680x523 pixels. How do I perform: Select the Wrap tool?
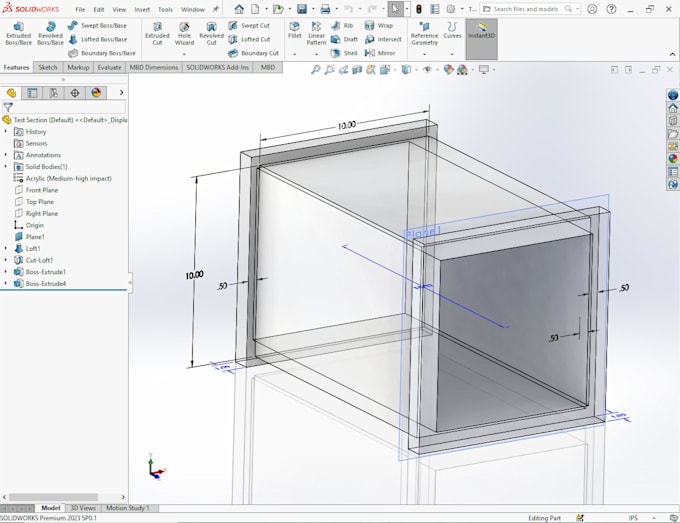379,26
